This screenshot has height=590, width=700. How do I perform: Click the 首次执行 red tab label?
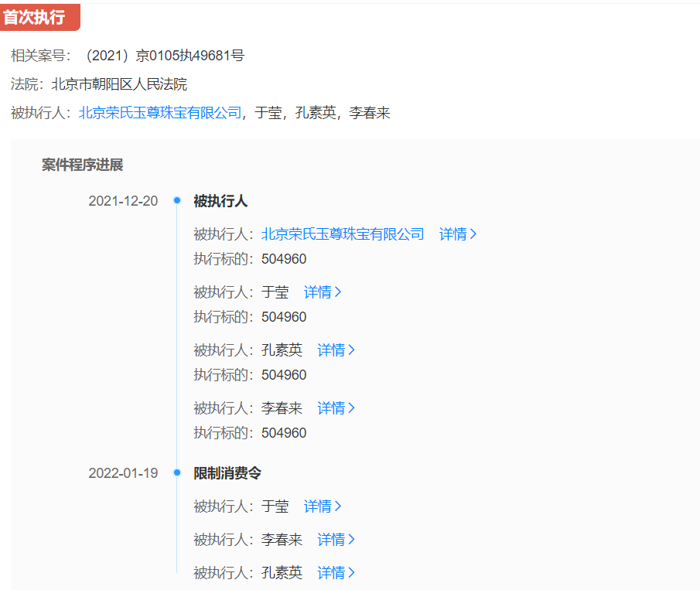click(x=35, y=17)
